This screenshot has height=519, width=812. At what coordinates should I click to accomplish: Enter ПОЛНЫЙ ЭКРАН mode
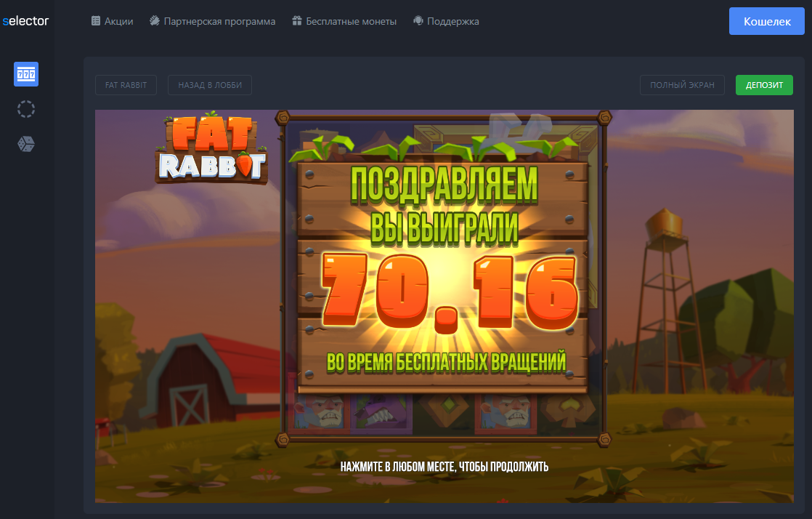pyautogui.click(x=682, y=85)
